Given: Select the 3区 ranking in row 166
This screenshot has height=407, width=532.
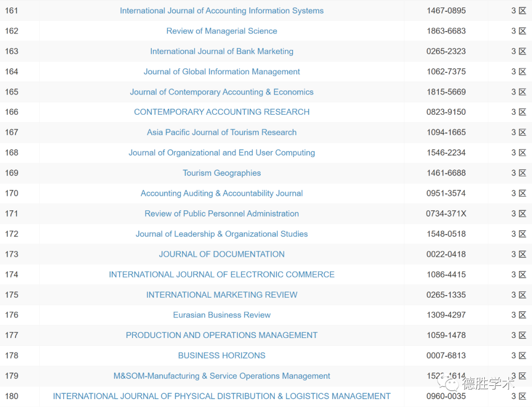Looking at the screenshot, I should coord(519,112).
